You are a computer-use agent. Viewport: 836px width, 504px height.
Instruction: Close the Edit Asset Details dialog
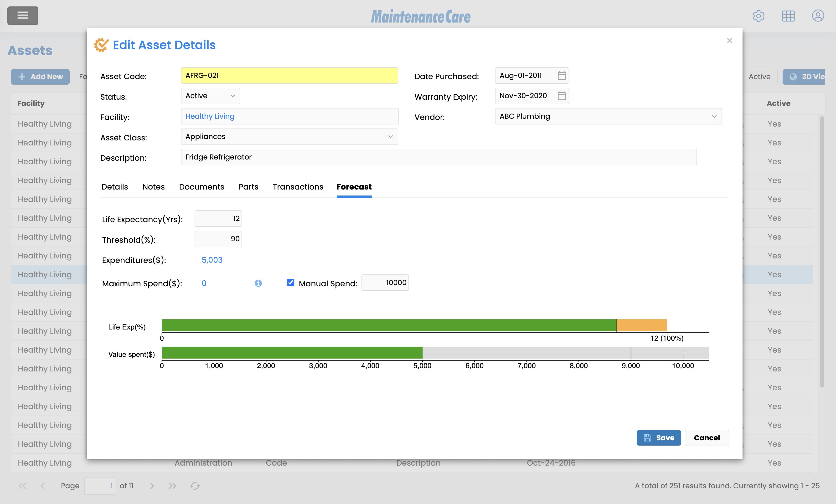click(x=729, y=41)
